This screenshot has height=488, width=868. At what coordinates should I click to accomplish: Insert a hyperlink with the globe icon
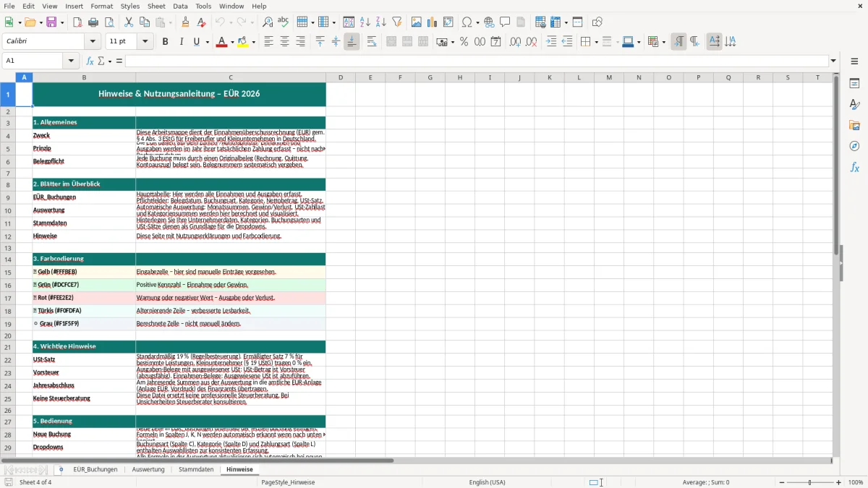point(489,22)
